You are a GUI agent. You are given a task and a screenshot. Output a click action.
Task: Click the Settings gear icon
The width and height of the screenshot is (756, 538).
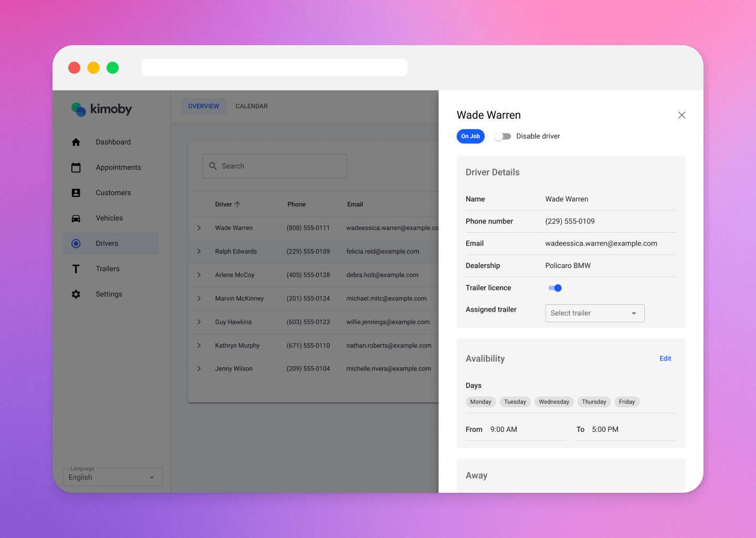76,294
